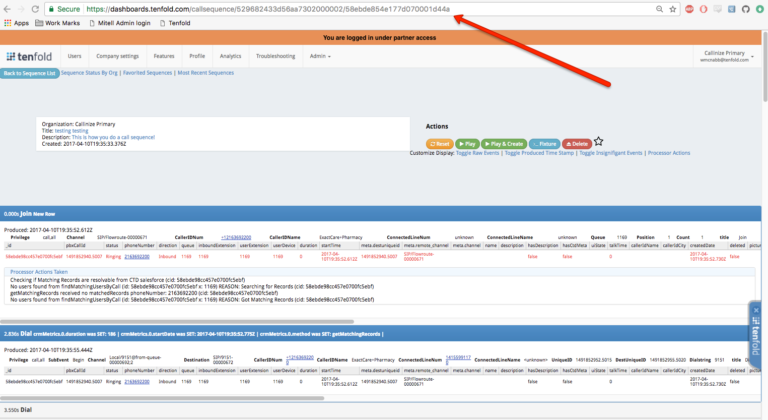Open the Analytics section
Image resolution: width=768 pixels, height=420 pixels.
pos(230,56)
